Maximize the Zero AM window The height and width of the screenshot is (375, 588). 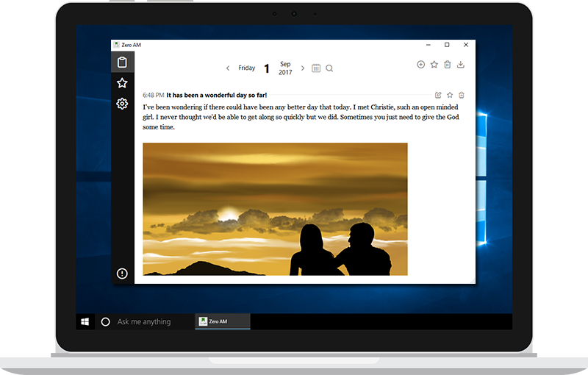pyautogui.click(x=447, y=45)
